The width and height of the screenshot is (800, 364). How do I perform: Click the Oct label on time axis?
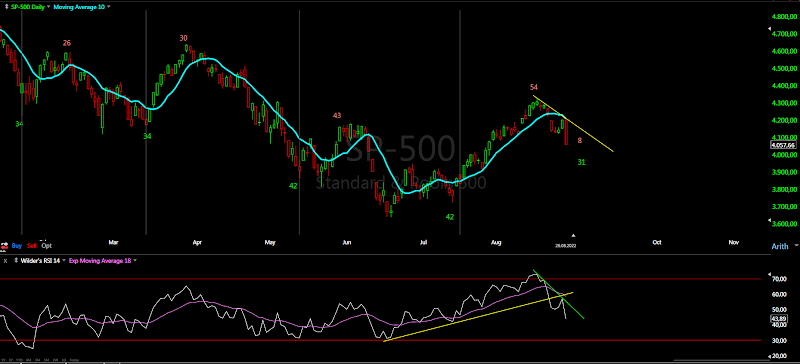[x=657, y=242]
